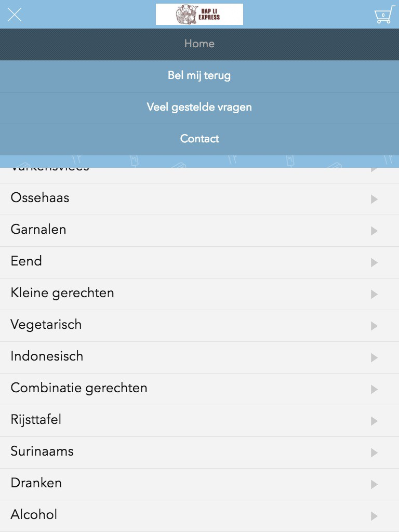Screen dimensions: 399x532
Task: Open the Combinatie gerechten category
Action: (199, 389)
